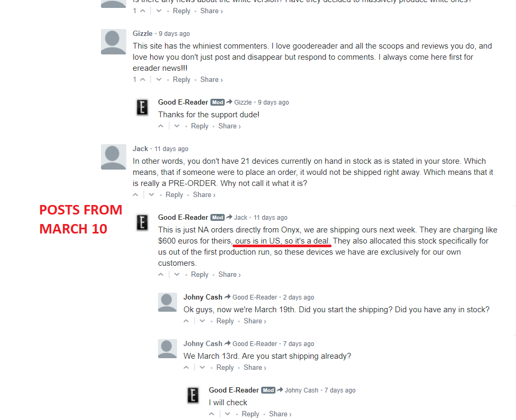Open Jack's user profile name link

click(x=140, y=148)
